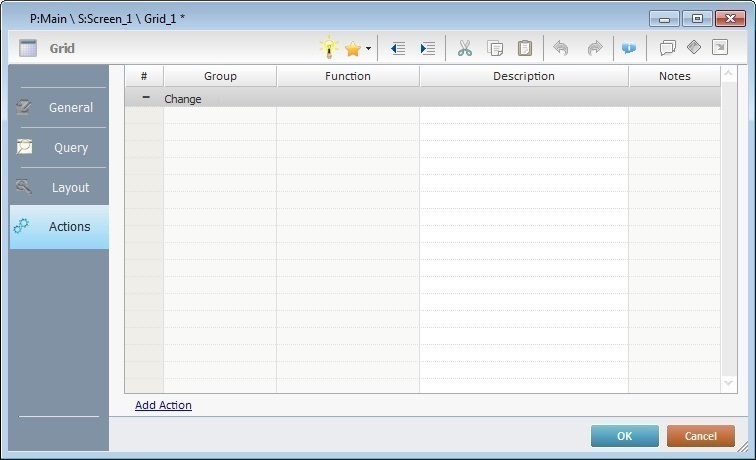Click the yellow star favorites icon

[x=352, y=48]
